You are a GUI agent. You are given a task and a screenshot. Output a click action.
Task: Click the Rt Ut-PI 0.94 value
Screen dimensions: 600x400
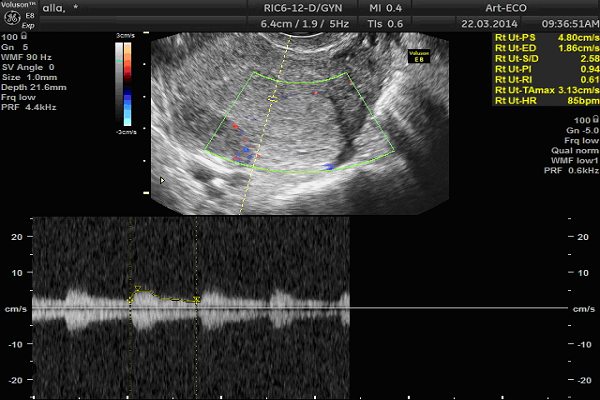click(x=546, y=69)
